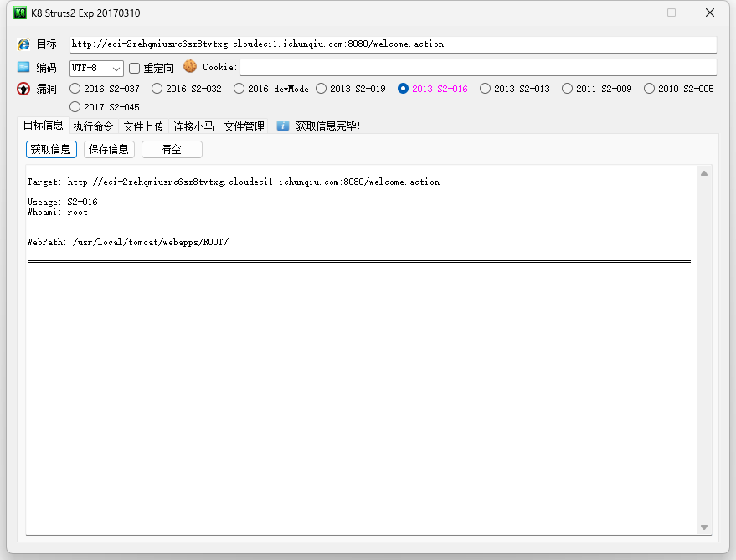This screenshot has width=736, height=560.
Task: Click the 获取信息 button
Action: pyautogui.click(x=52, y=149)
